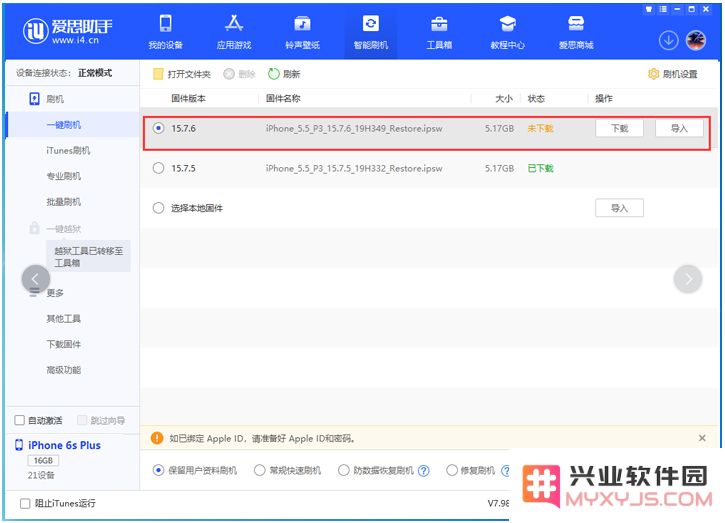
Task: Select iTunes刷机 in sidebar
Action: 68,150
